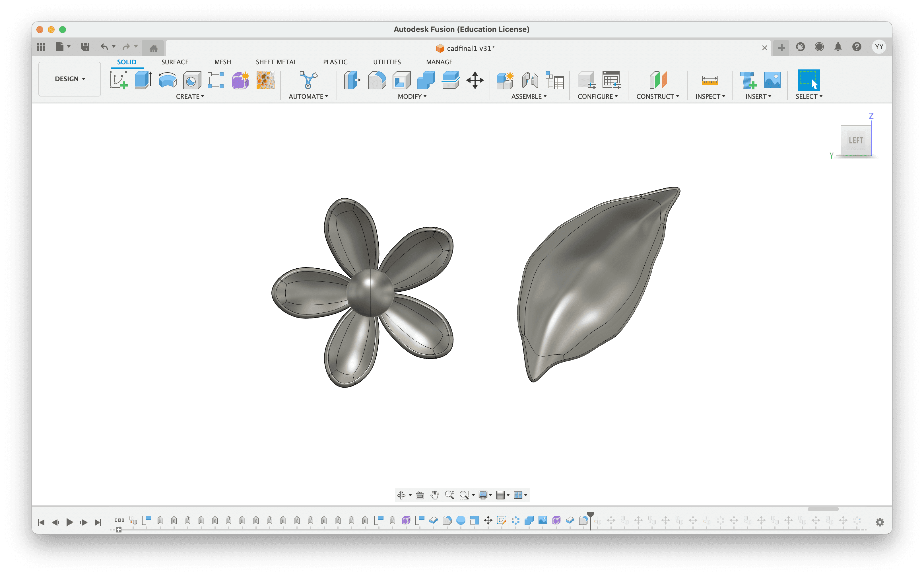Open the SHEET METAL tab

coord(276,62)
